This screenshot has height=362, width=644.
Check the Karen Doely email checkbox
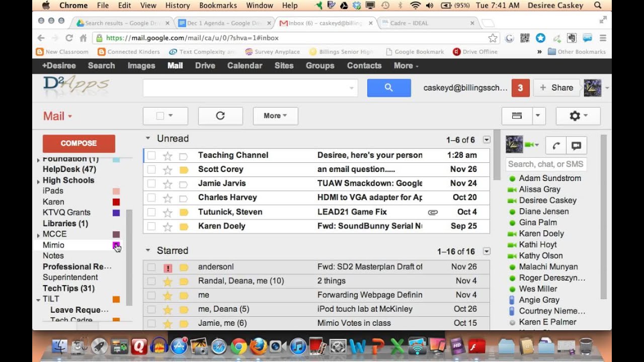pyautogui.click(x=151, y=226)
